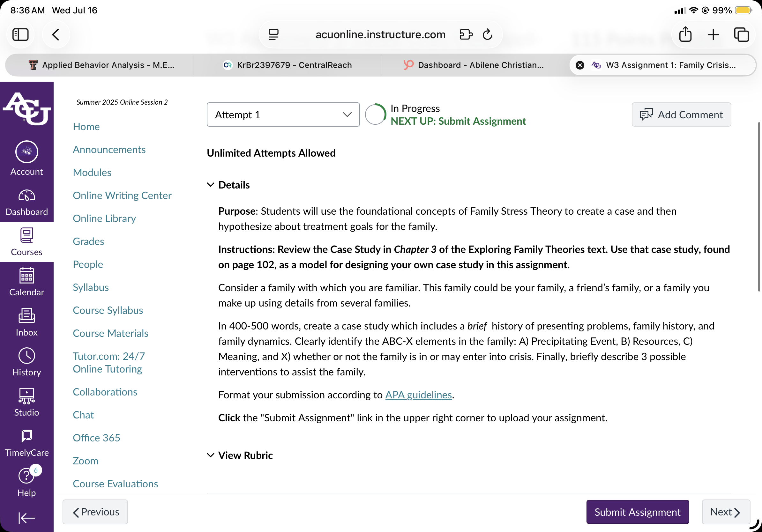Open the Inbox icon

[x=26, y=315]
